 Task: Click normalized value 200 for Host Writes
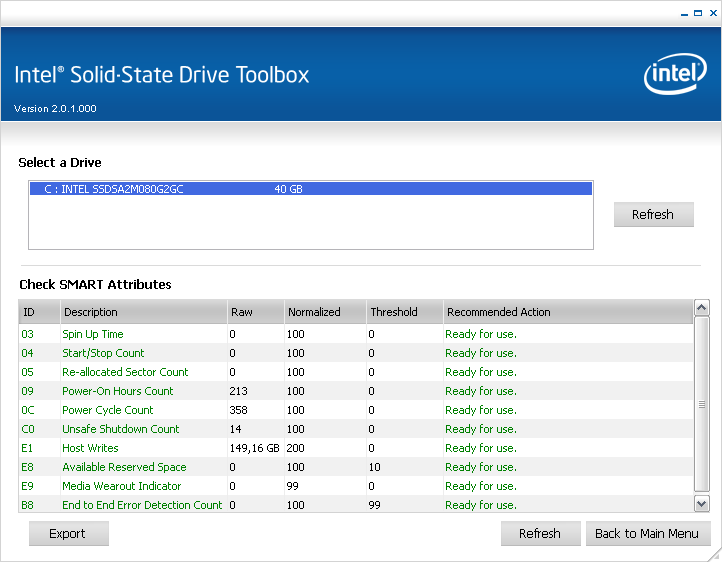point(296,448)
